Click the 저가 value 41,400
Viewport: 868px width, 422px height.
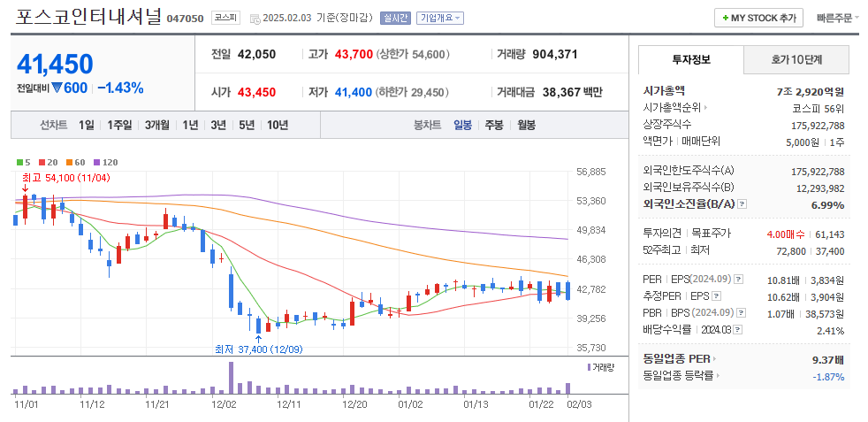354,93
